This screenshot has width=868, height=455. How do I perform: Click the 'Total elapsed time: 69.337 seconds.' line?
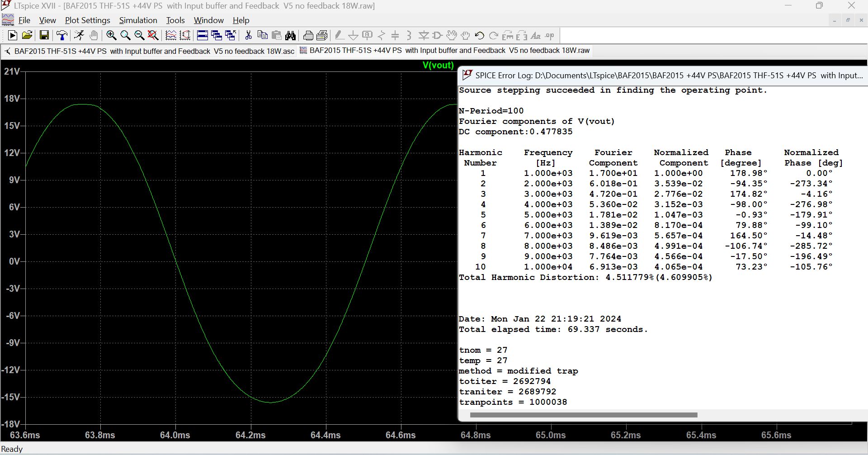click(553, 329)
